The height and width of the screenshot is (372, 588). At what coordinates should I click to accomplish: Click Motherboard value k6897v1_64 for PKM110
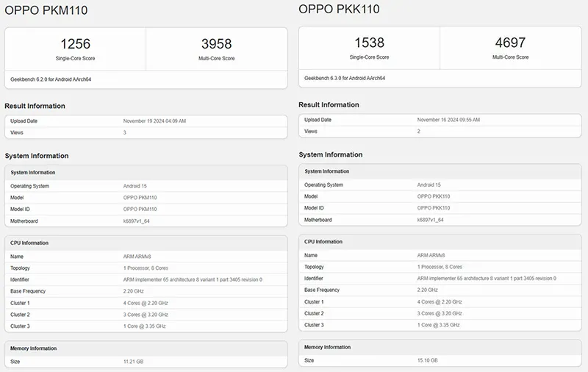point(137,221)
